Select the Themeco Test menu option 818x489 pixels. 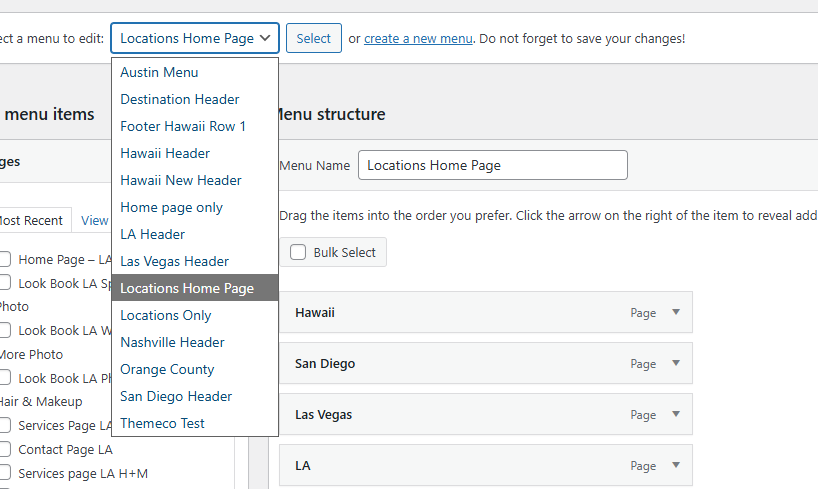[x=162, y=423]
